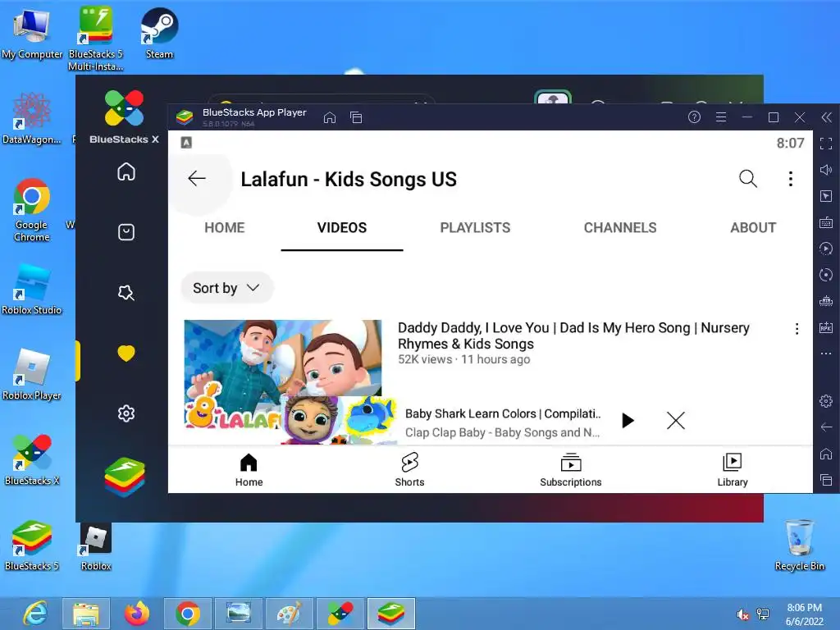
Task: Open the ABOUT tab
Action: 753,228
